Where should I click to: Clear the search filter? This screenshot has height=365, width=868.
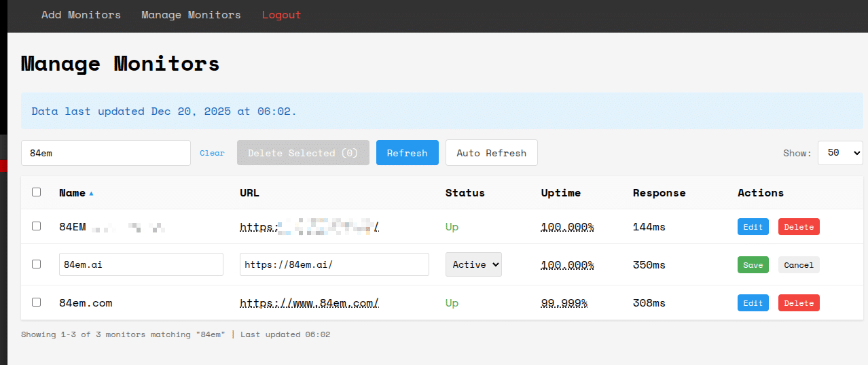(212, 153)
